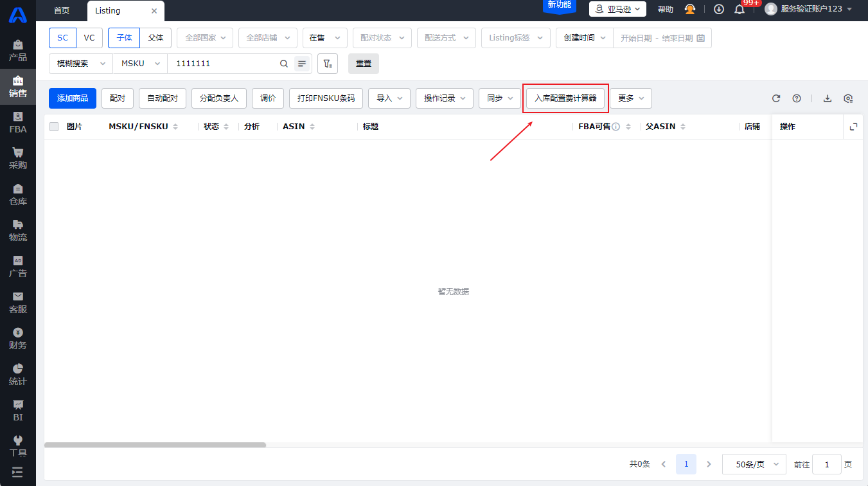Sort by the MSKU/FNSKU column arrows
Image resolution: width=868 pixels, height=486 pixels.
(x=175, y=127)
